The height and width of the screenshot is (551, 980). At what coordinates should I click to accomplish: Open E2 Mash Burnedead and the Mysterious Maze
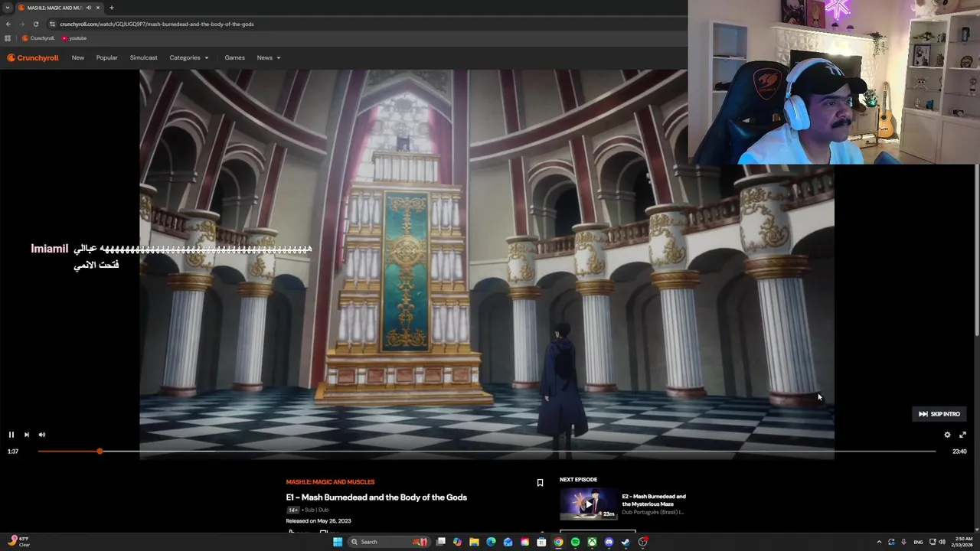pyautogui.click(x=654, y=500)
